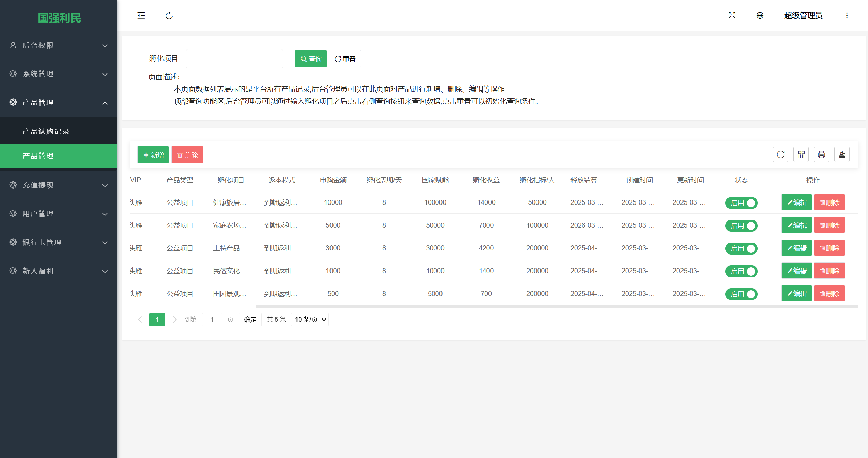Toggle status switch for the 10000 row
The height and width of the screenshot is (458, 868).
pyautogui.click(x=741, y=203)
